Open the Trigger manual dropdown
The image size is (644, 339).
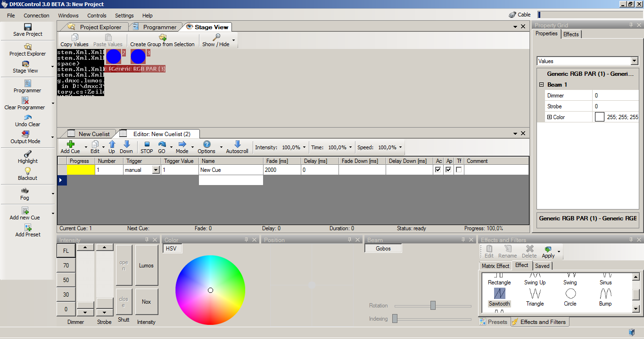(156, 170)
